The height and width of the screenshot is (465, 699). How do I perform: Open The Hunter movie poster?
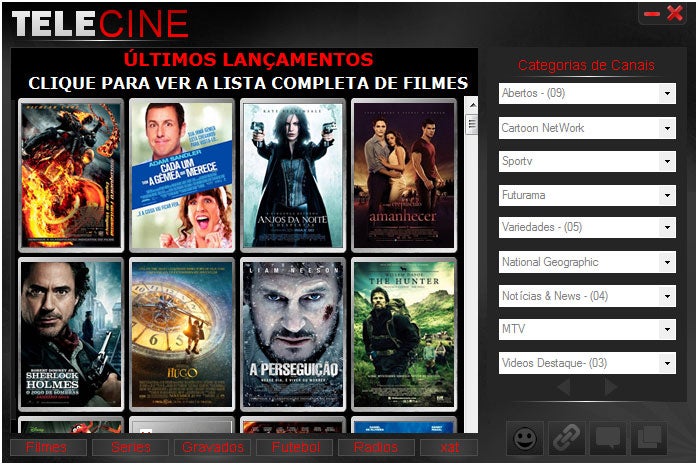pyautogui.click(x=404, y=334)
